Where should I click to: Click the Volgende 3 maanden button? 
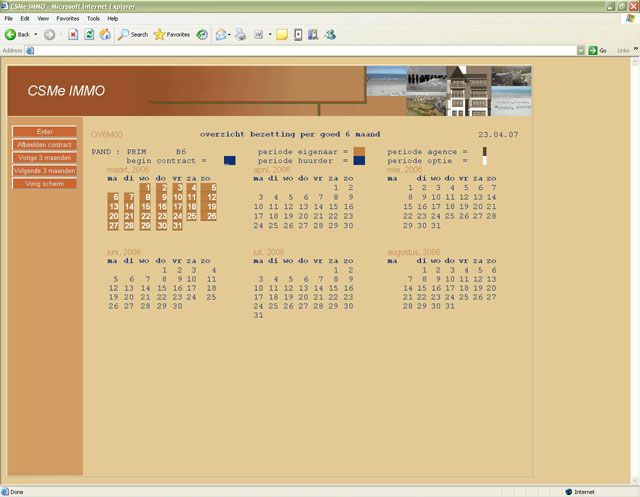click(x=44, y=171)
